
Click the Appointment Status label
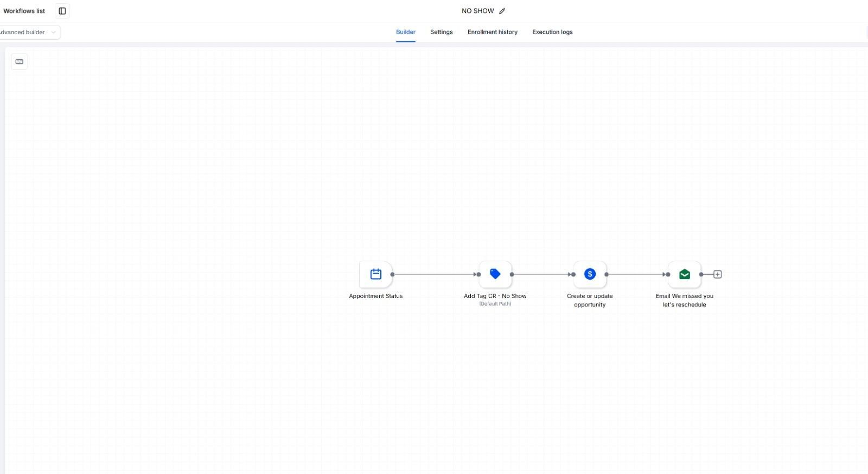pos(376,296)
